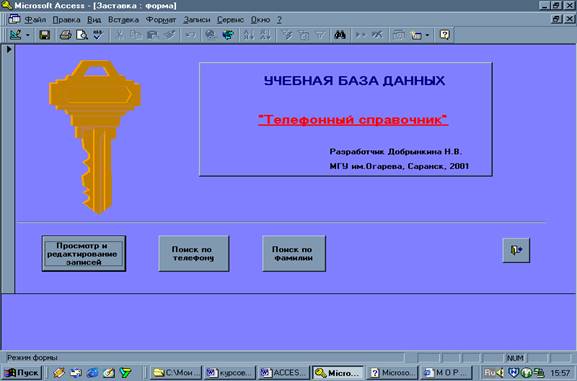Toggle the Ru language indicator in tray
Screen dimensions: 577x381
(x=489, y=373)
